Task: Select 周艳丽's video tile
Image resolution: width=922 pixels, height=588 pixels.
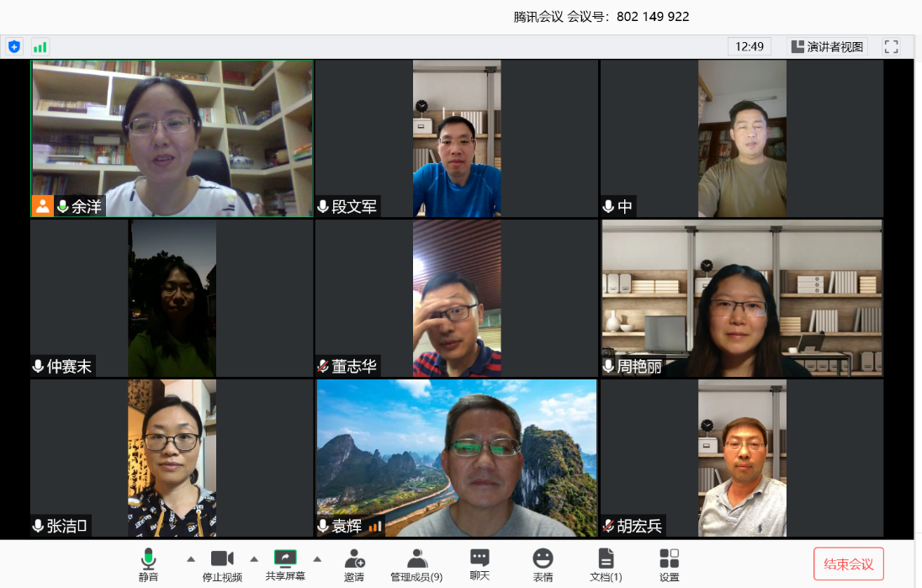Action: coord(741,298)
